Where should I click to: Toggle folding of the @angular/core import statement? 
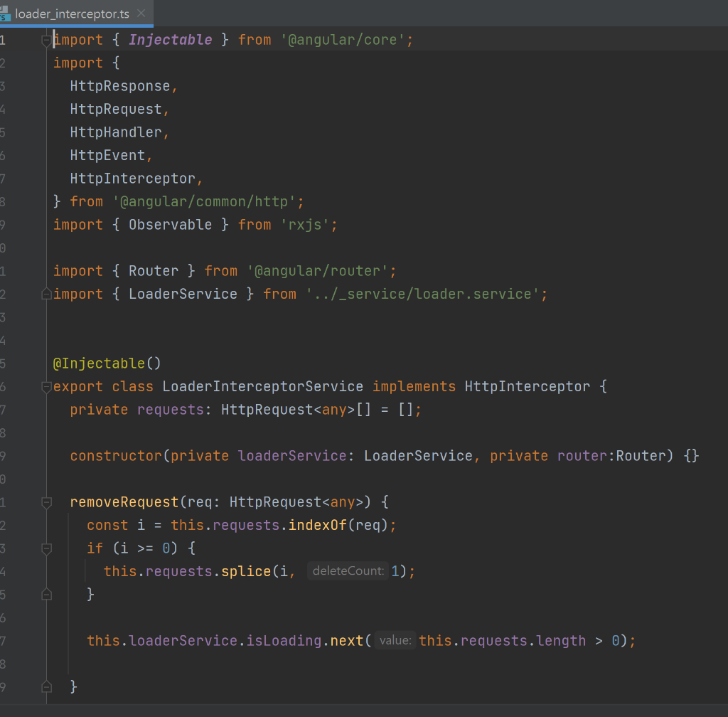pos(46,39)
